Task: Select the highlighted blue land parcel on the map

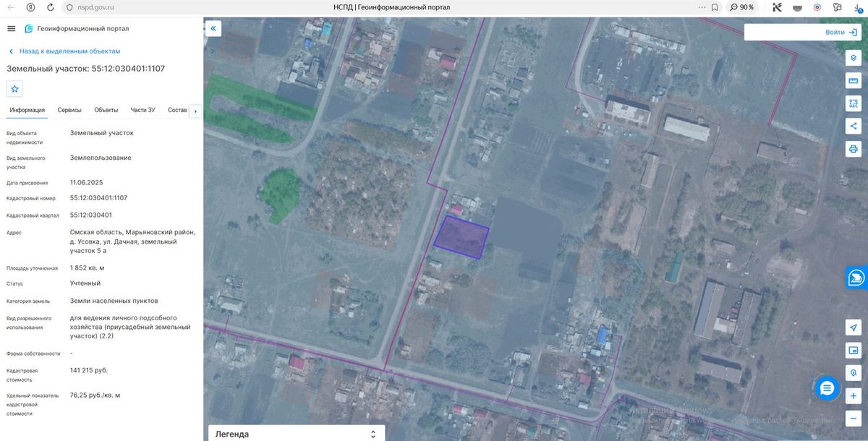Action: [x=461, y=237]
